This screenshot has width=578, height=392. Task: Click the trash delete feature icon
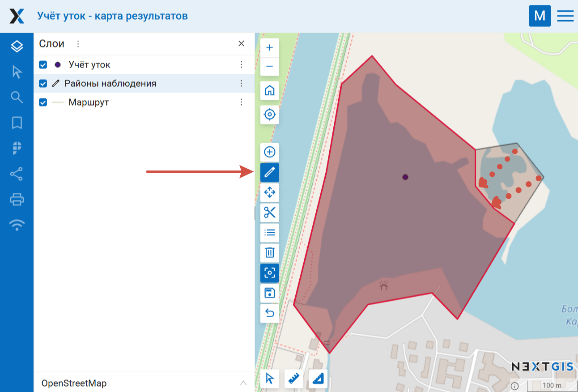point(269,253)
